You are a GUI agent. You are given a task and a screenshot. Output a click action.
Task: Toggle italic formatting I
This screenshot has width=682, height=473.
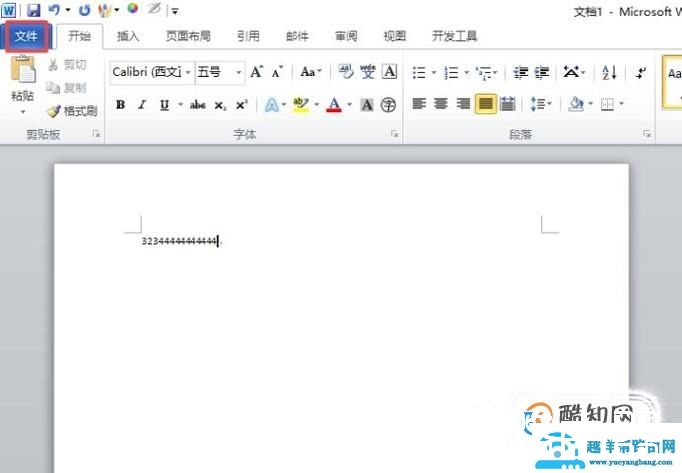point(142,105)
